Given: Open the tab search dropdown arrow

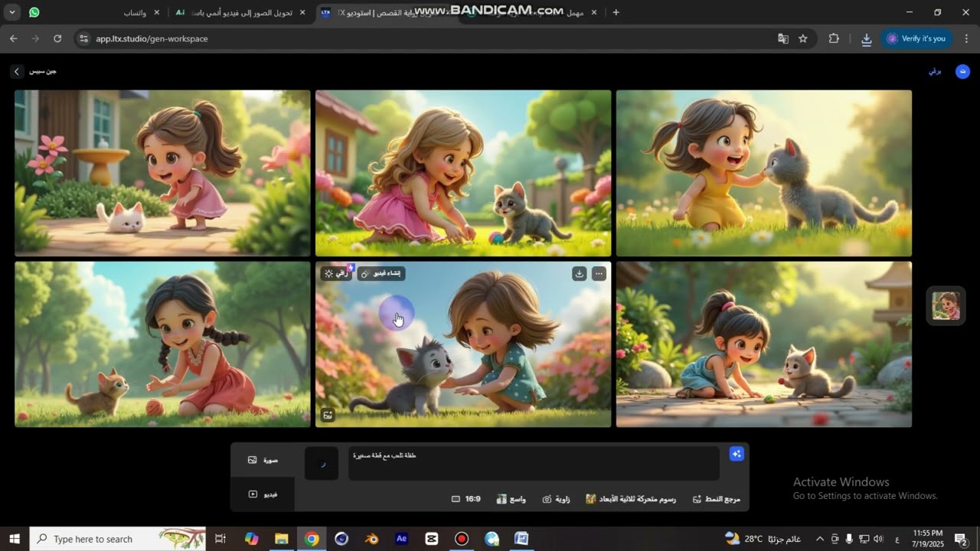Looking at the screenshot, I should [12, 12].
